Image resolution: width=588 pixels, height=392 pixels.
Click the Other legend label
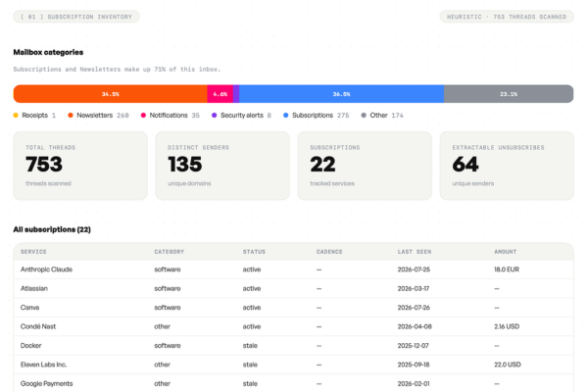click(378, 116)
